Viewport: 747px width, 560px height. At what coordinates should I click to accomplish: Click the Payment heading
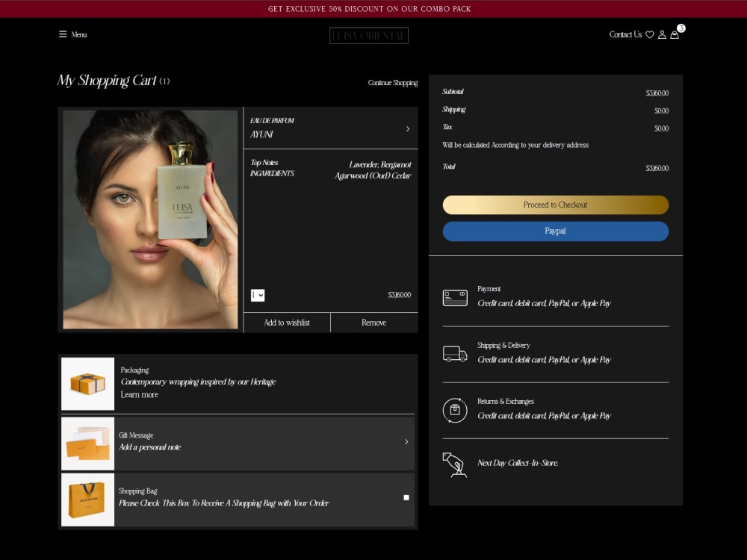pyautogui.click(x=489, y=289)
